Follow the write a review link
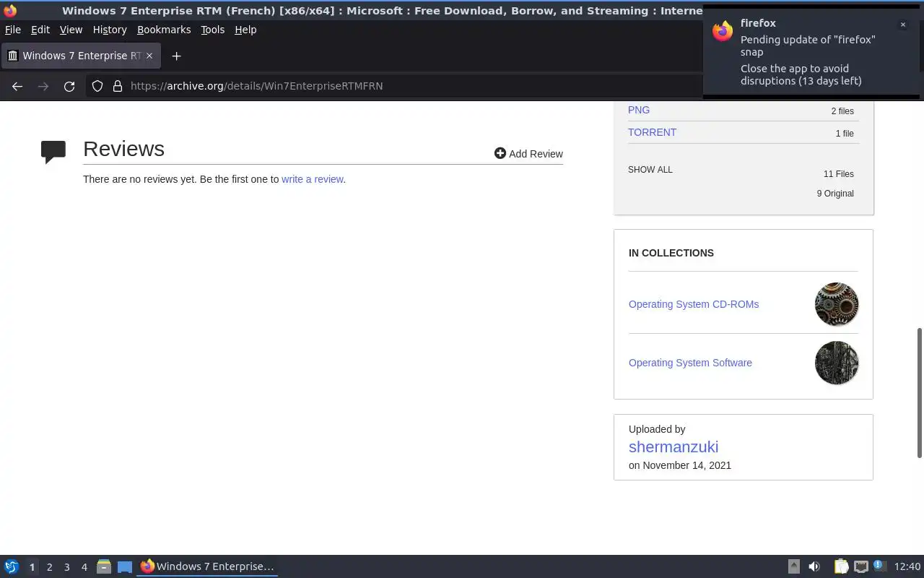 point(312,179)
